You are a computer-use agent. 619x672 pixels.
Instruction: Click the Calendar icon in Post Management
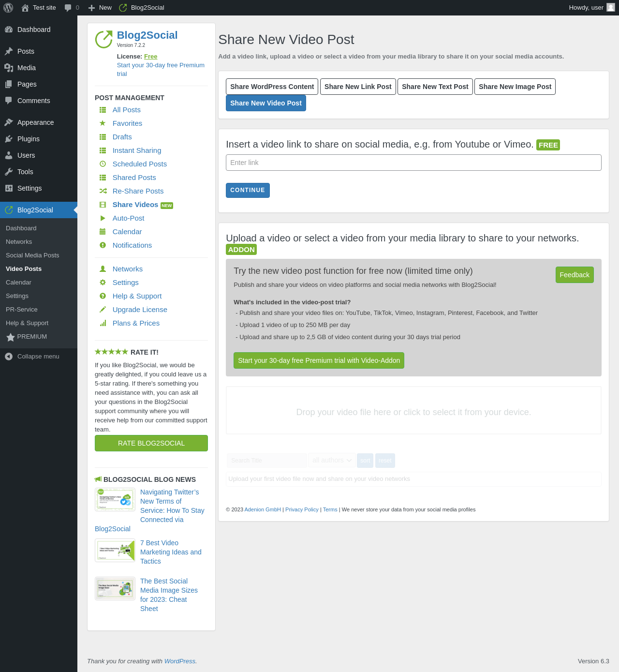pyautogui.click(x=103, y=232)
